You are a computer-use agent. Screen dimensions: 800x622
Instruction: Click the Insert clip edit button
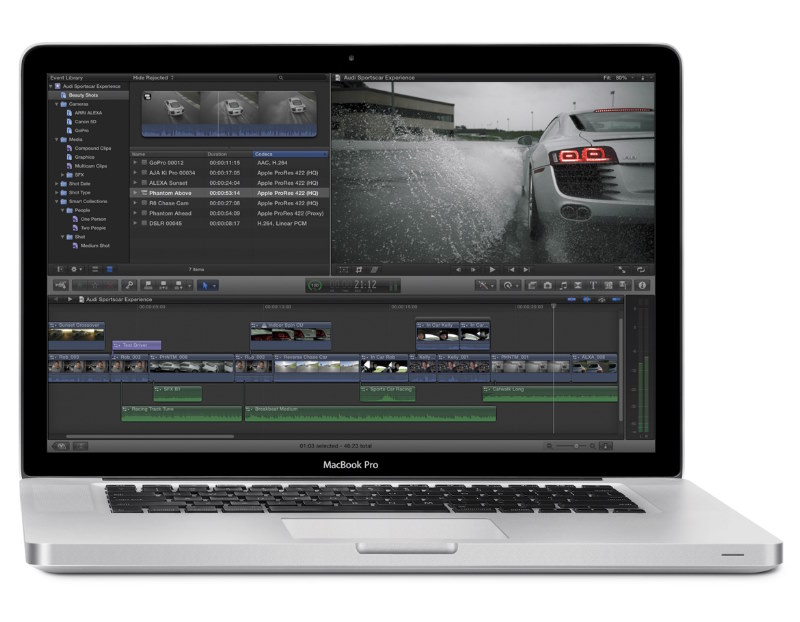pyautogui.click(x=164, y=285)
